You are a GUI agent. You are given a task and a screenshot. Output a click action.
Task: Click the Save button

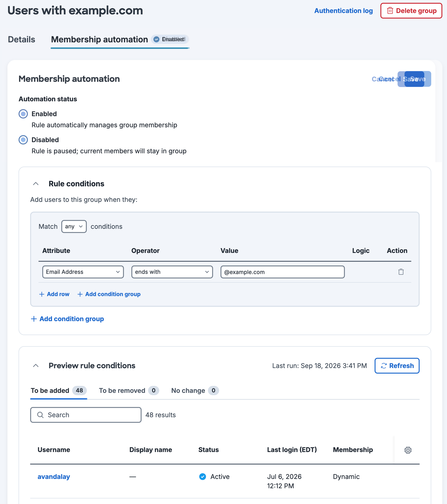414,79
